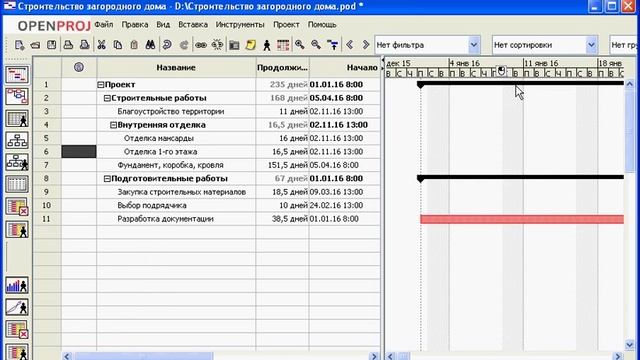Click the Gantt vertical scrollbar down arrow

[x=629, y=345]
